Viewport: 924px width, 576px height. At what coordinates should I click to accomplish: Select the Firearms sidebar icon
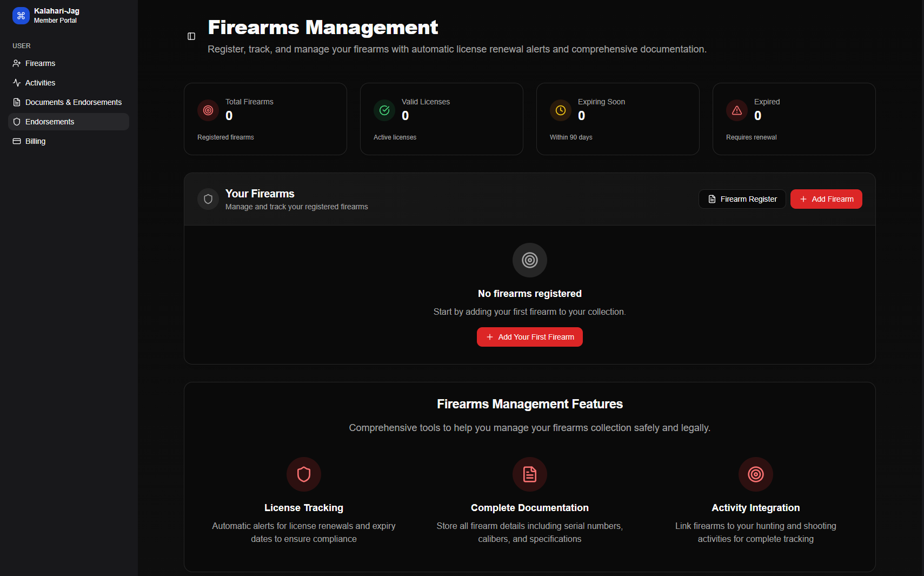[x=16, y=63]
